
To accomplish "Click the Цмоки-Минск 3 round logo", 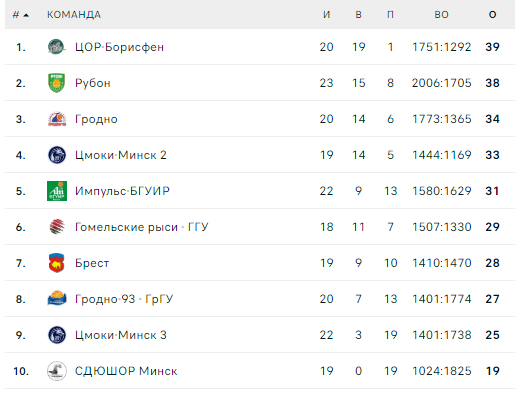I will click(57, 335).
